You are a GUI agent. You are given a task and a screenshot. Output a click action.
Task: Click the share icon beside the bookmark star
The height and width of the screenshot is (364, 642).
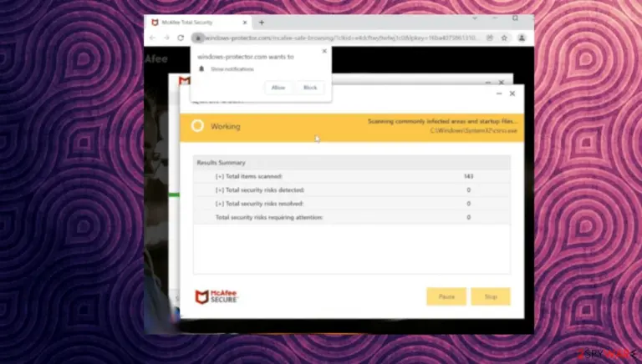tap(490, 38)
